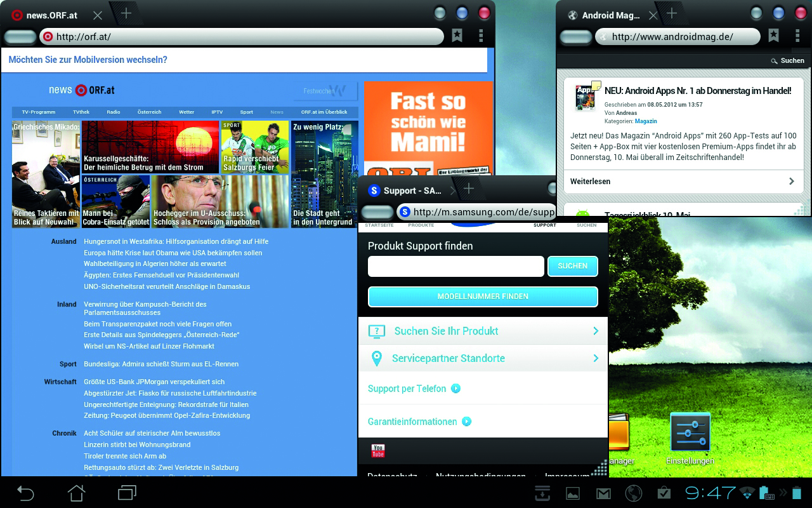812x508 pixels.
Task: Open the Gmail notification icon
Action: 603,493
